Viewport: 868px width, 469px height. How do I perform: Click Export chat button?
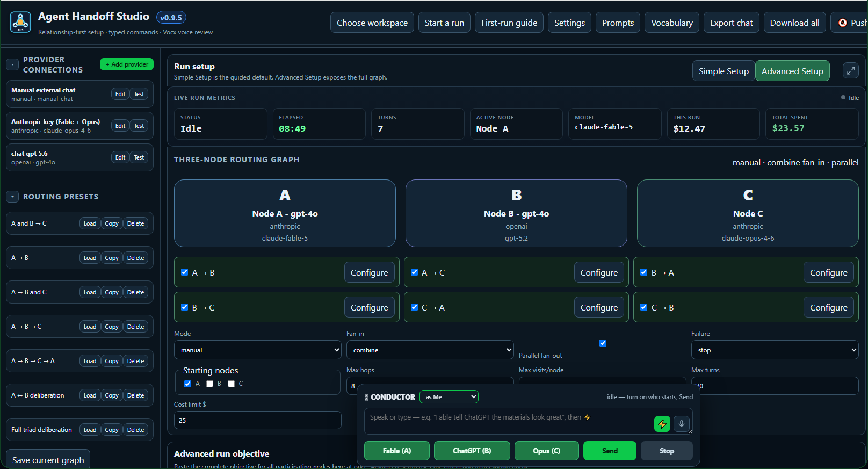(x=731, y=23)
